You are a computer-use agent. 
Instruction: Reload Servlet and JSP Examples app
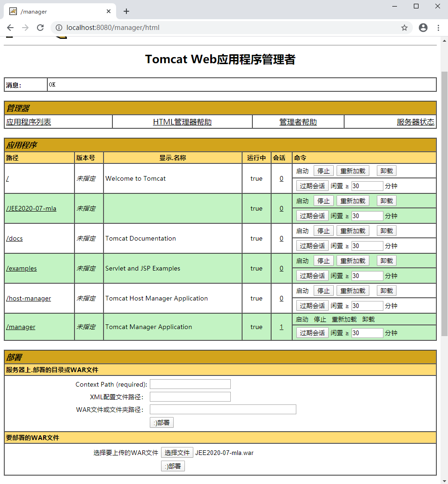pyautogui.click(x=353, y=261)
